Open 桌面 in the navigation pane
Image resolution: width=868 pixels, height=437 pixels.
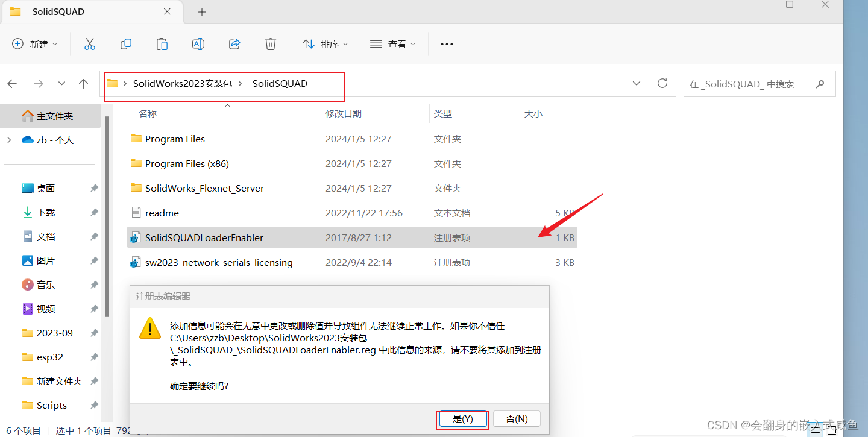(x=46, y=188)
